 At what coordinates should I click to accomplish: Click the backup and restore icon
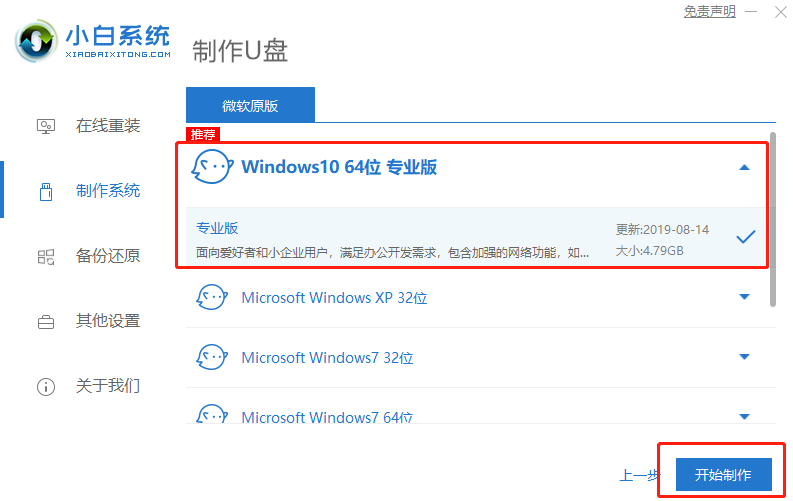coord(46,256)
